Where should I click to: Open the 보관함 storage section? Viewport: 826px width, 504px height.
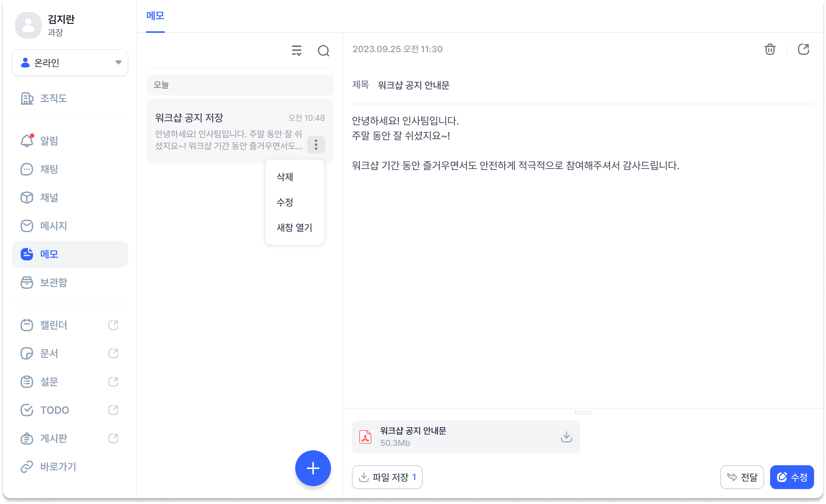[x=53, y=283]
